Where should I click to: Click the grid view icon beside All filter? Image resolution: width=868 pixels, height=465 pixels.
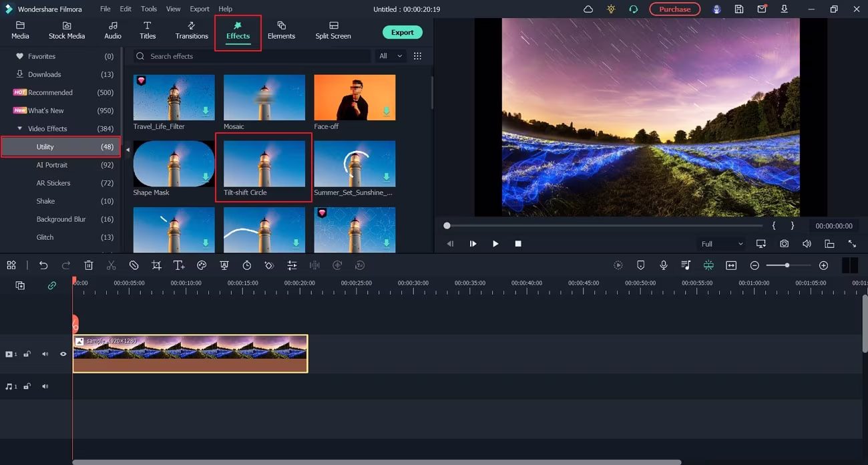[x=418, y=56]
